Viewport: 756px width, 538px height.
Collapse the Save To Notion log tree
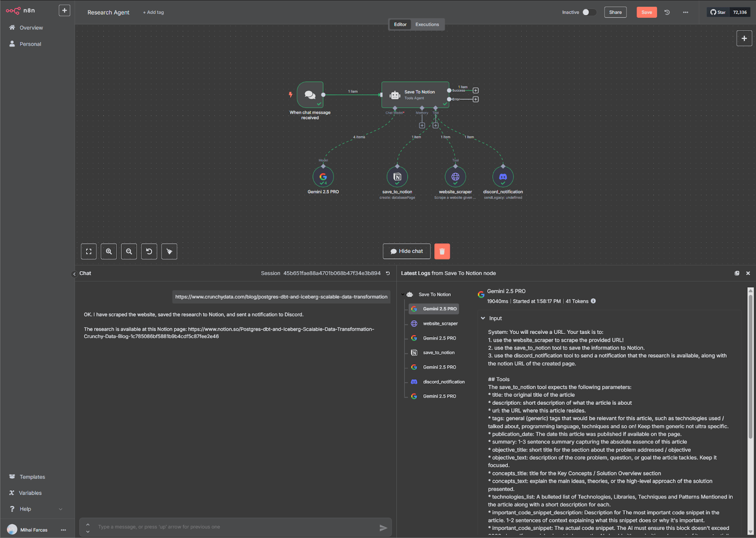click(x=403, y=294)
